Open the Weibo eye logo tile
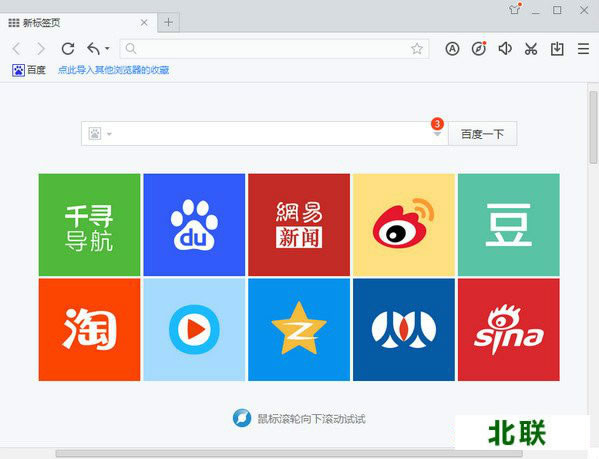 pyautogui.click(x=404, y=225)
